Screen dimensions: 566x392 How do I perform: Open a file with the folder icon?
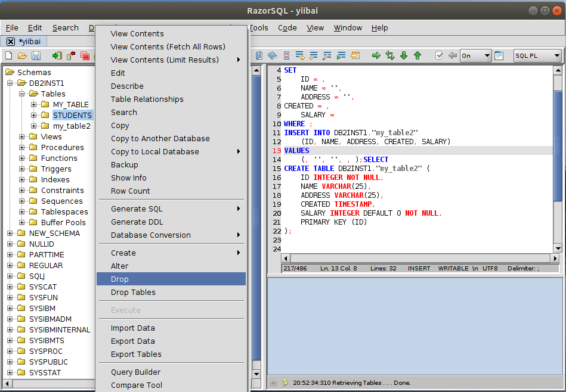pyautogui.click(x=22, y=55)
